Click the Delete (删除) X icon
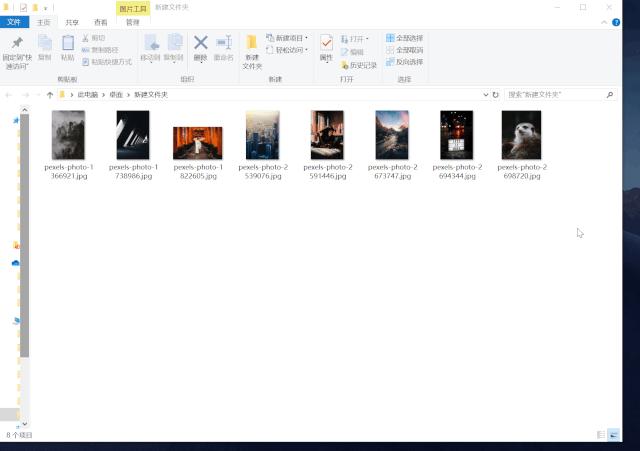Viewport: 640px width, 451px height. point(200,42)
